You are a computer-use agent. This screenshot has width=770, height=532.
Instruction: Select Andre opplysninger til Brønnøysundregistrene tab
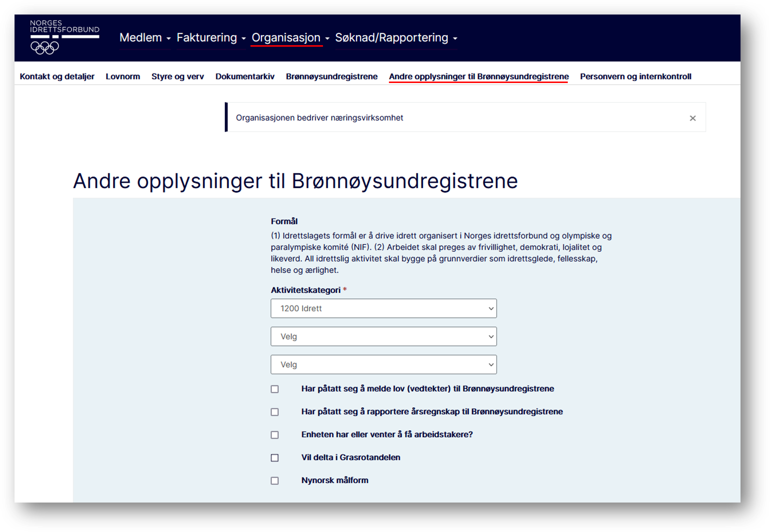click(x=479, y=76)
